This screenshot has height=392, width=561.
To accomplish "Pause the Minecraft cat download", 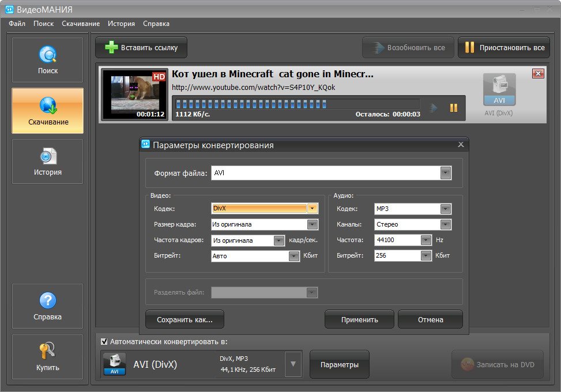I will (x=454, y=108).
